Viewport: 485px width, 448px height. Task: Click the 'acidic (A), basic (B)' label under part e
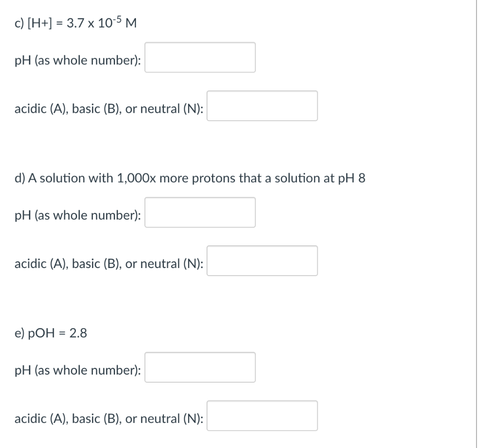(109, 419)
